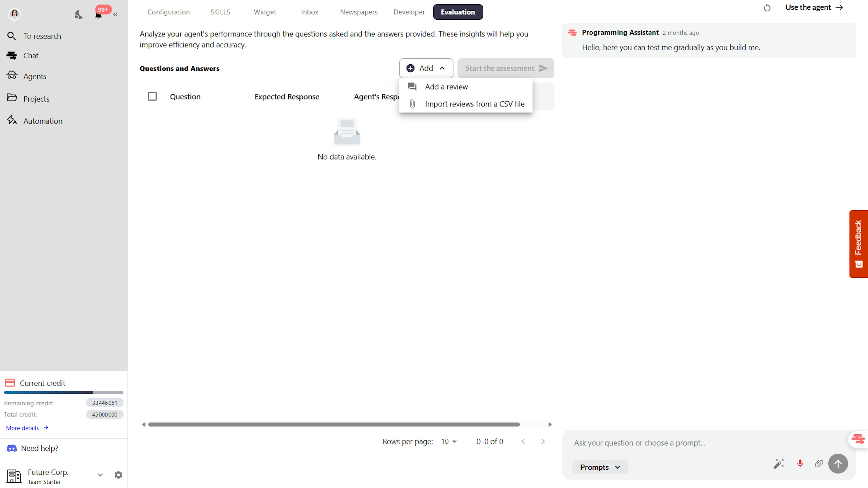Select Import reviews from a CSV file
Viewport: 868px width, 488px height.
(474, 104)
